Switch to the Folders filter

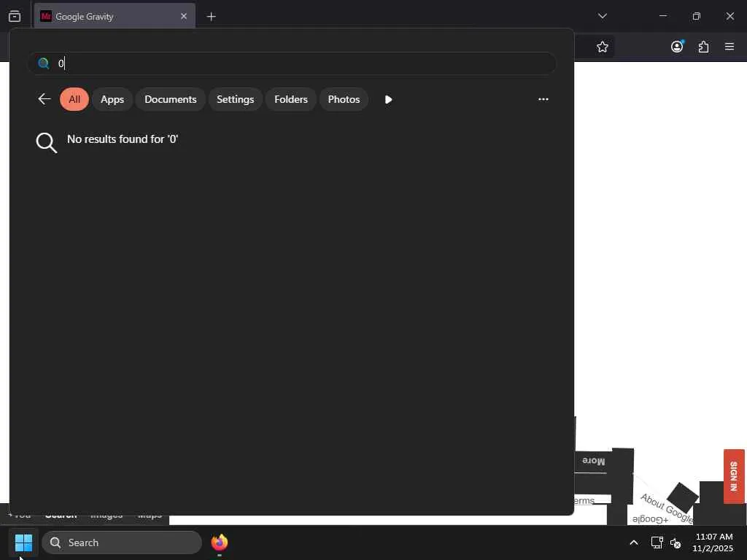[290, 99]
